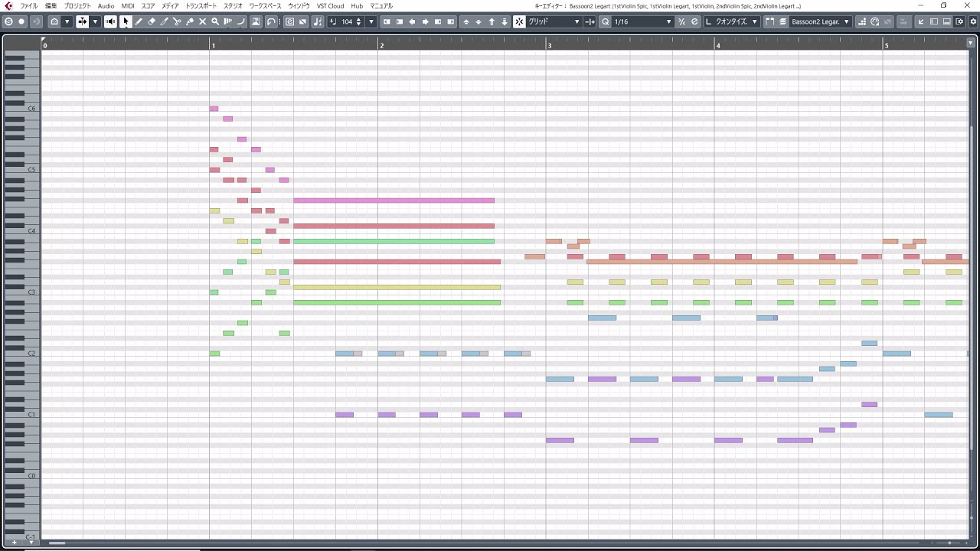Open the VST Cloud menu
This screenshot has width=980, height=551.
(331, 6)
